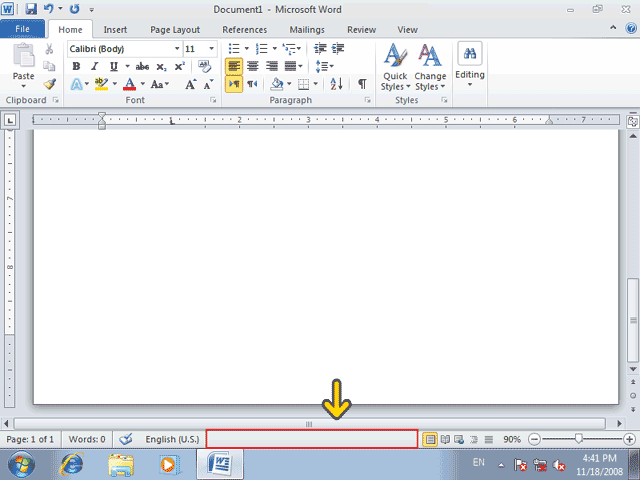Viewport: 640px width, 480px height.
Task: Expand the font size 11 dropdown
Action: pyautogui.click(x=211, y=49)
